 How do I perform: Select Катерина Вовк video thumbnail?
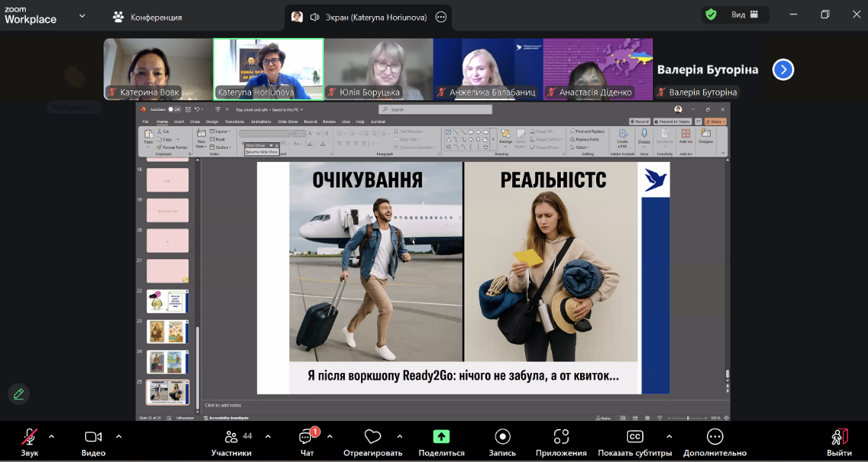coord(158,69)
